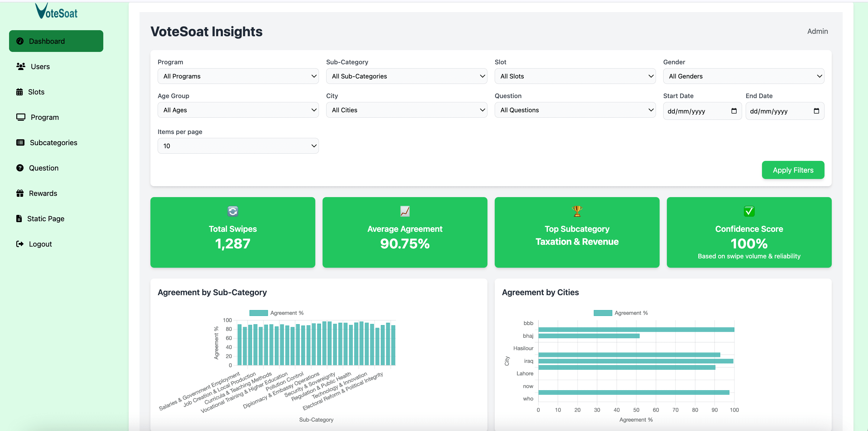Screen dimensions: 868x431
Task: Click the Program monitor icon
Action: point(21,117)
